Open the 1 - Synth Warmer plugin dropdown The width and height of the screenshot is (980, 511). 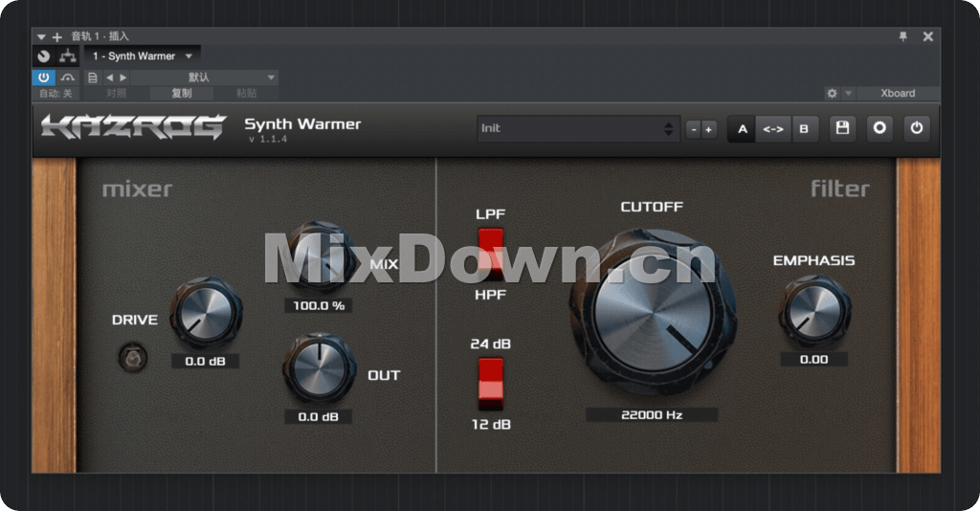click(143, 56)
